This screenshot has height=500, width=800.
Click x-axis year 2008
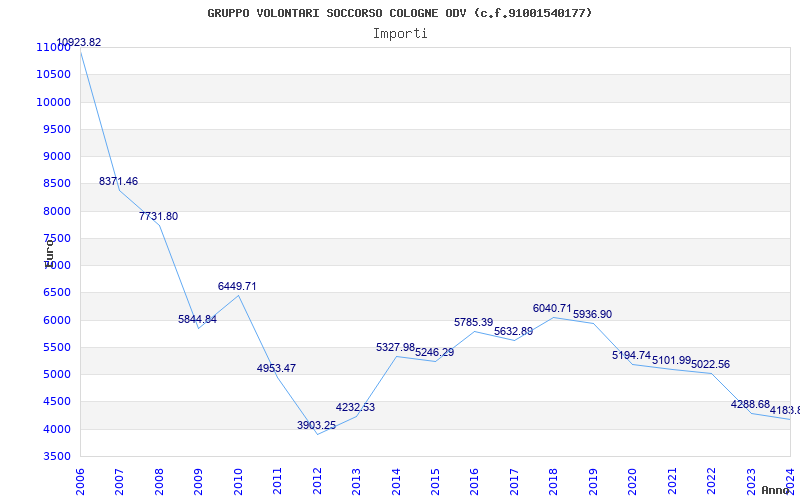coord(159,481)
